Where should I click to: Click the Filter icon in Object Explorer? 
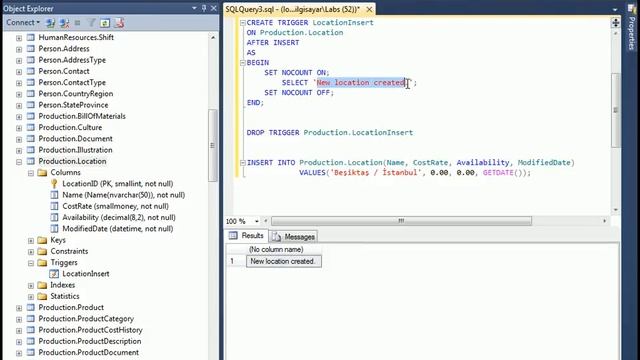pyautogui.click(x=91, y=23)
